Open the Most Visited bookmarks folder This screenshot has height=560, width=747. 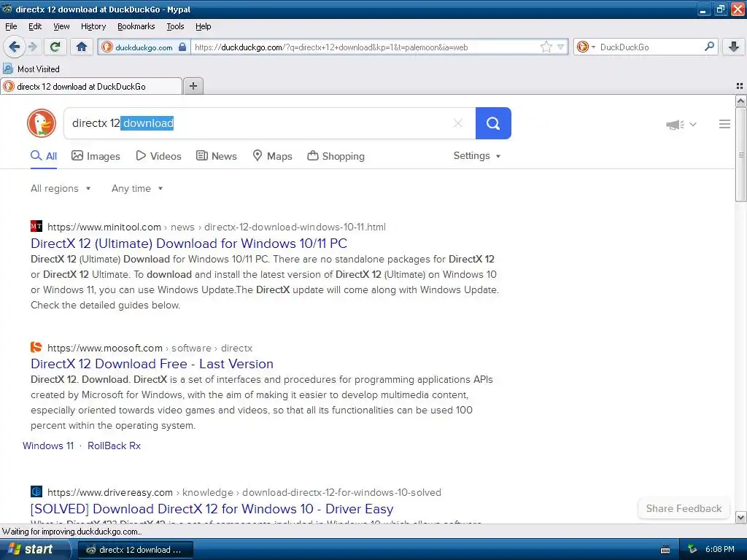pos(31,69)
